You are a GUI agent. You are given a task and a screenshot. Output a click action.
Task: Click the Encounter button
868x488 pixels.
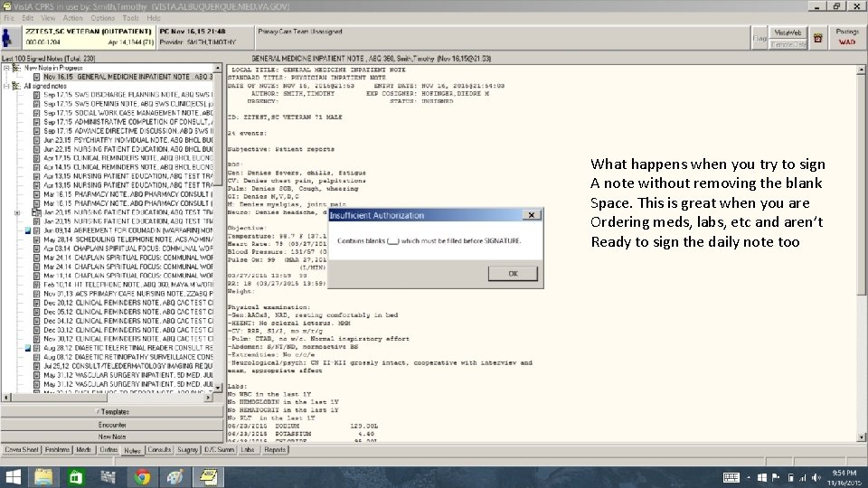(x=112, y=425)
